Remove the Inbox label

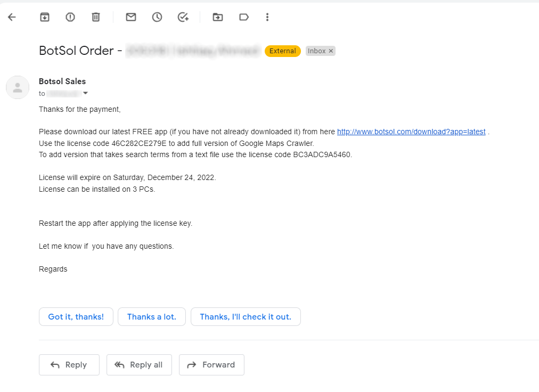(331, 51)
